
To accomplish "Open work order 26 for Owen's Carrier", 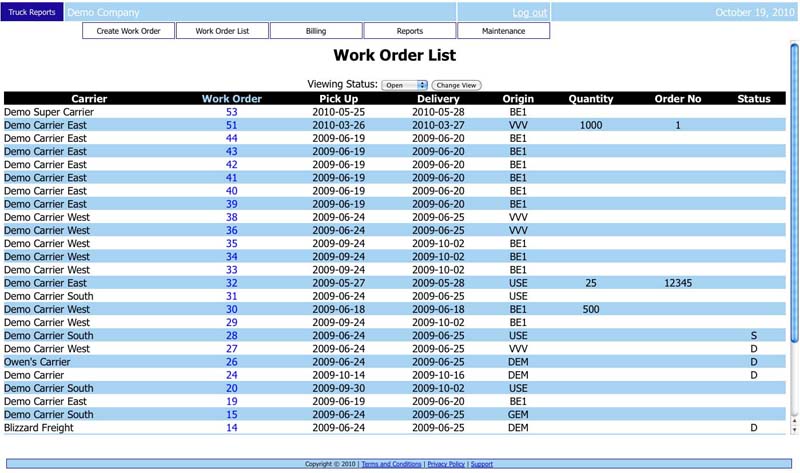I will (x=232, y=362).
